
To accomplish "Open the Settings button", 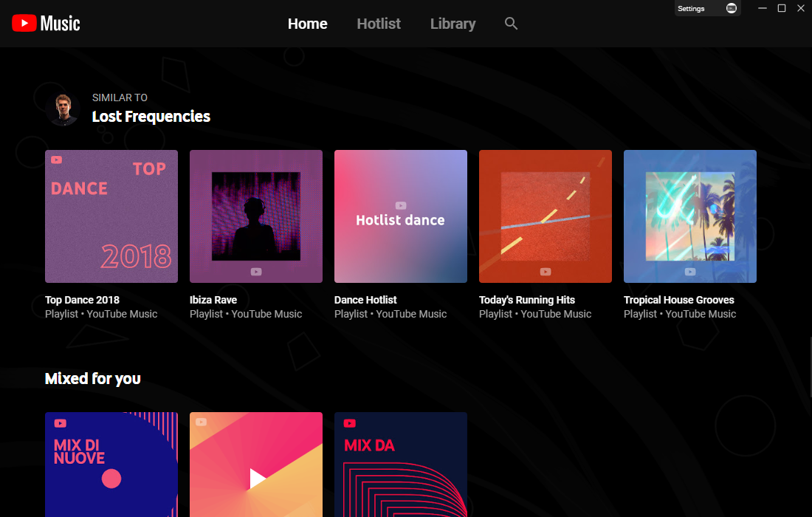I will pos(691,8).
